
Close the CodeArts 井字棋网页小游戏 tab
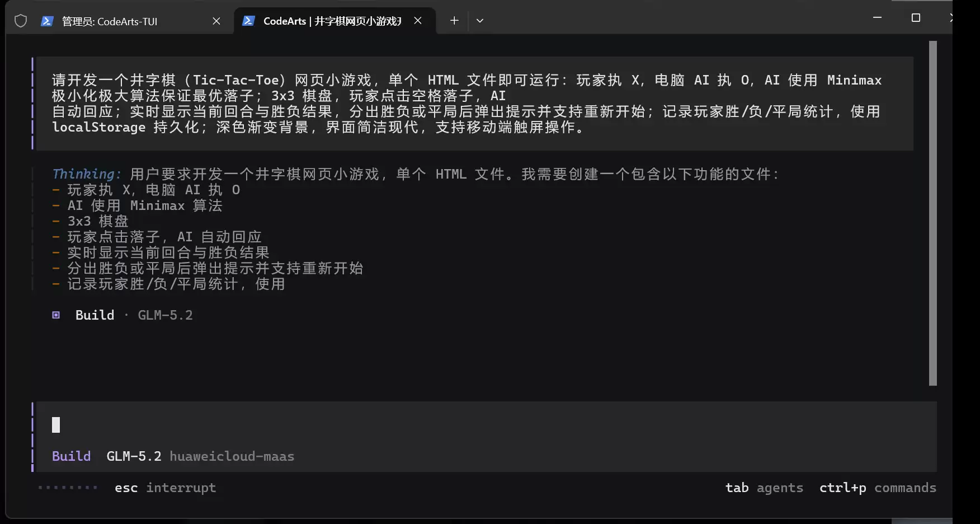point(418,21)
